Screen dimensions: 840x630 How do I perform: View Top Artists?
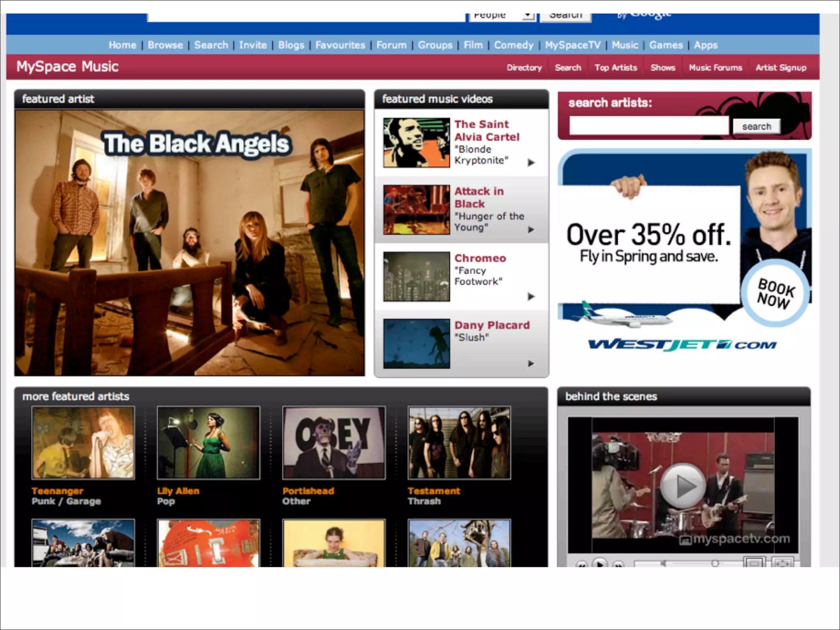[x=616, y=68]
